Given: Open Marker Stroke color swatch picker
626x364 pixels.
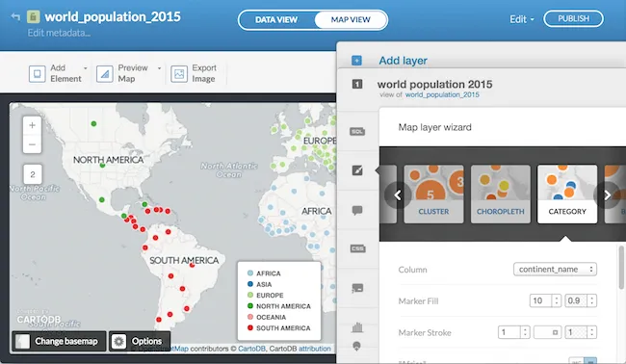Looking at the screenshot, I should click(x=547, y=332).
